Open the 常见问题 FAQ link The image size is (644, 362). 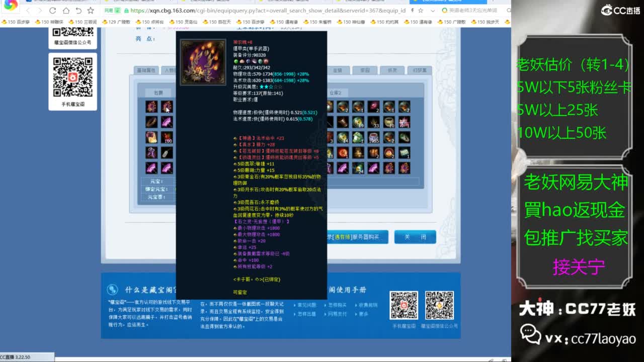point(307,305)
